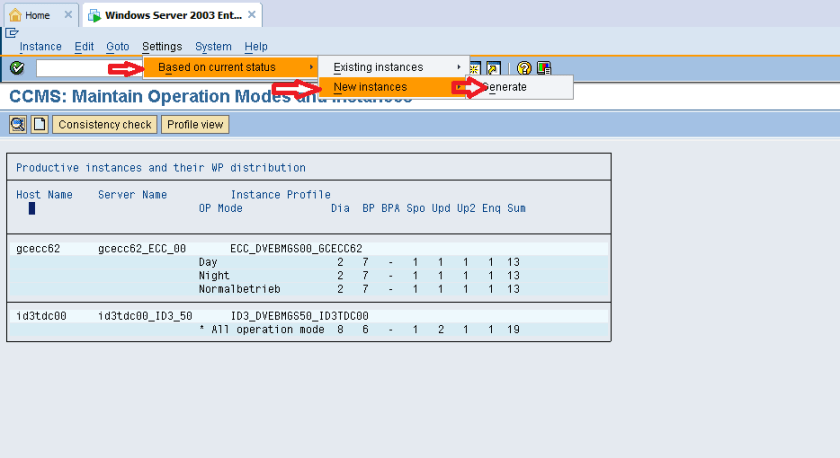The height and width of the screenshot is (458, 840).
Task: Click the Consistency check button
Action: click(x=104, y=125)
